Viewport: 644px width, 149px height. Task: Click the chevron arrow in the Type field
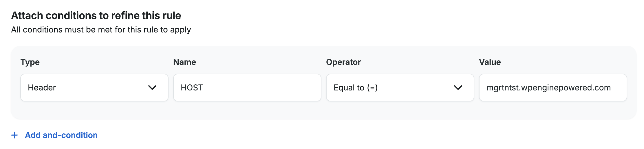[152, 88]
